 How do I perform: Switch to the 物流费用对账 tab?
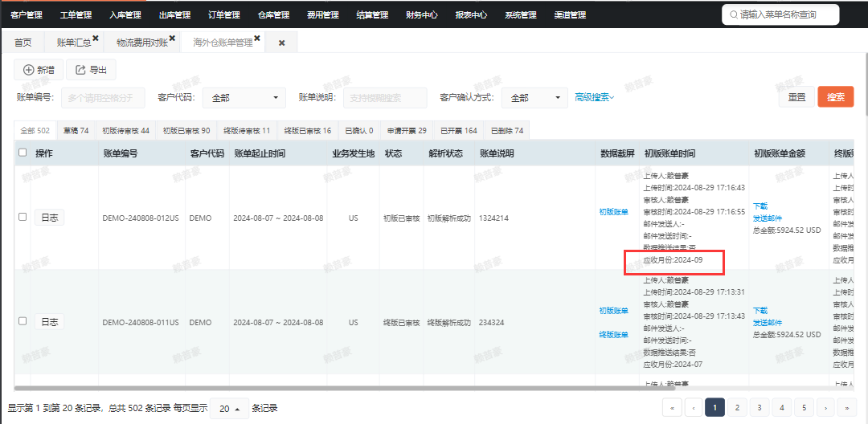pos(141,43)
